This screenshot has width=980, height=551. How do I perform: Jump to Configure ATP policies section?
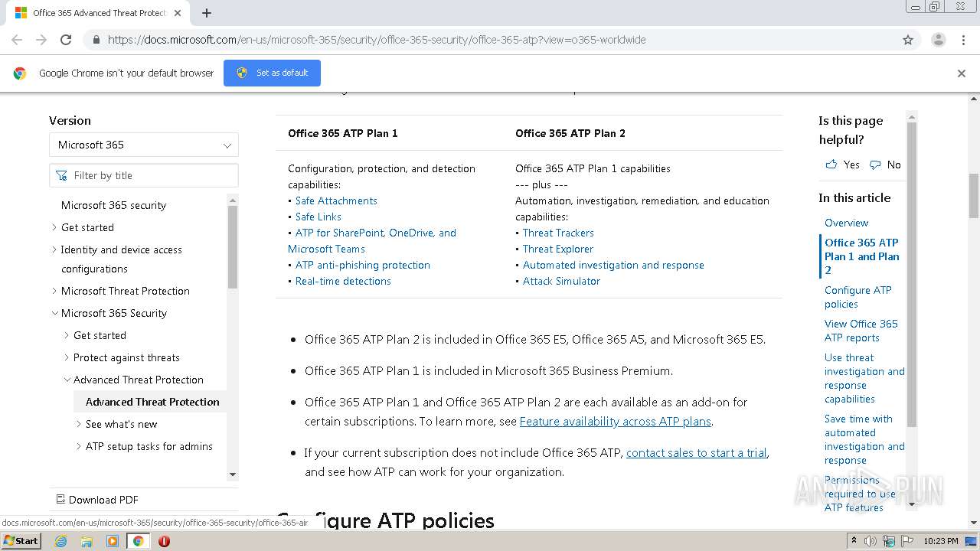(x=858, y=297)
